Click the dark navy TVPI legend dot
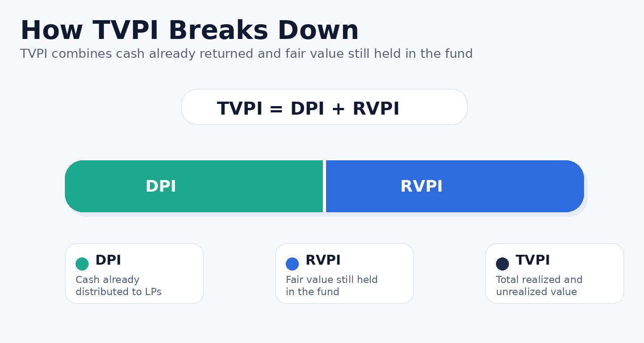Screen dimensions: 644x343 tap(502, 264)
